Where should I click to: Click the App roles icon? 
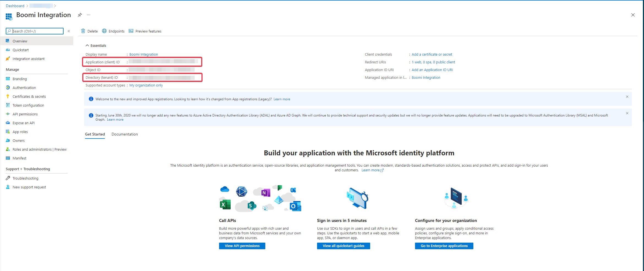tap(8, 132)
